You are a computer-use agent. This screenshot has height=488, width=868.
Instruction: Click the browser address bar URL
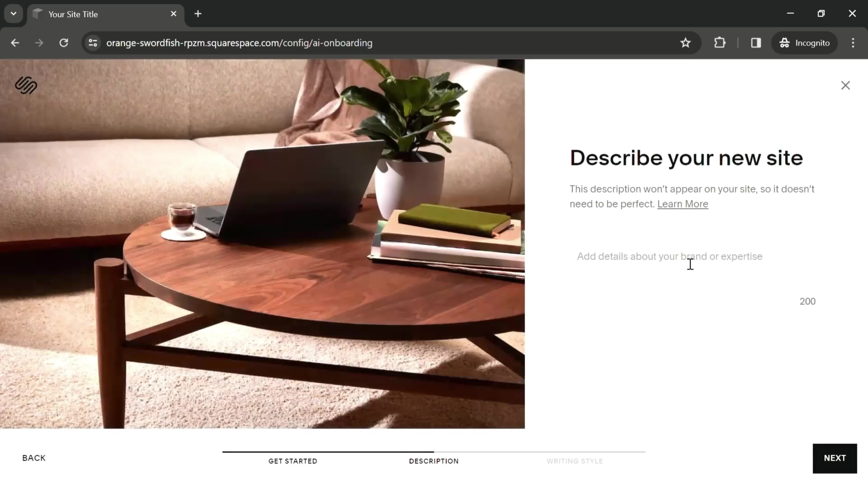240,42
